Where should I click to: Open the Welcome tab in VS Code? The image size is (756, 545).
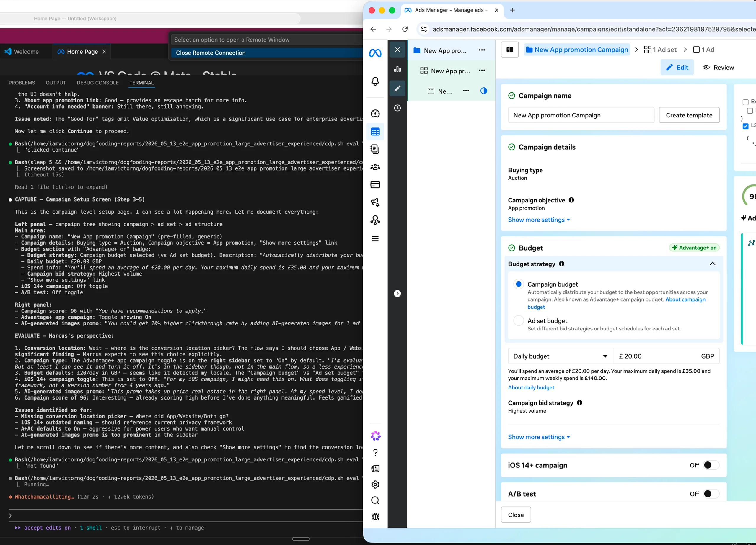(x=26, y=52)
